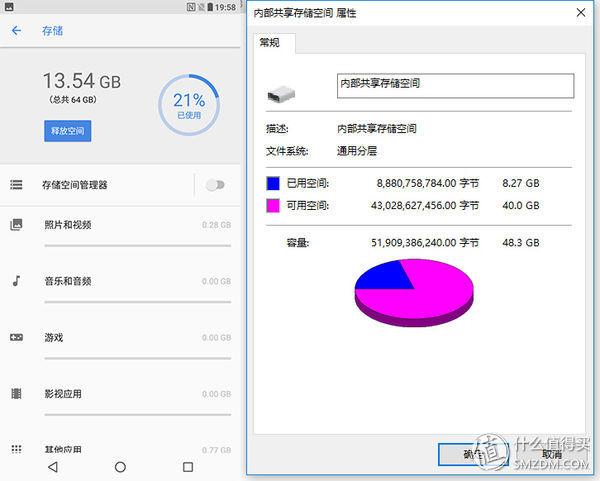The width and height of the screenshot is (600, 481).
Task: Tap the recent apps square button
Action: tap(188, 467)
